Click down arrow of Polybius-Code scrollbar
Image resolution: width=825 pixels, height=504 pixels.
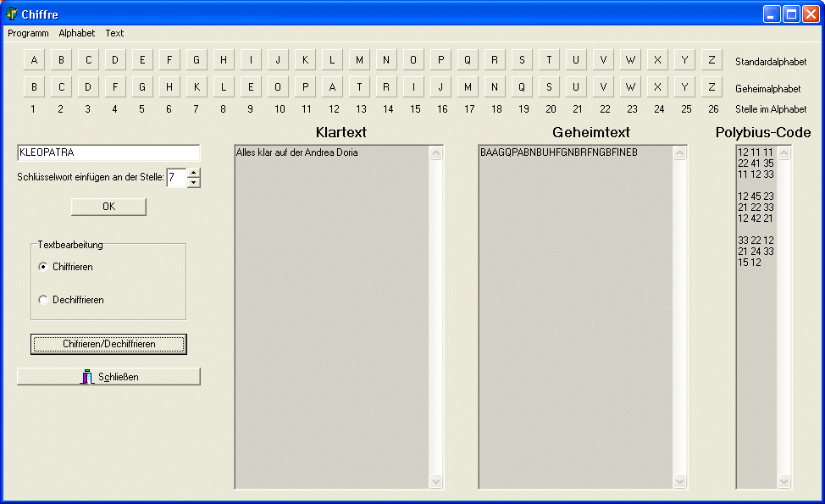(784, 481)
